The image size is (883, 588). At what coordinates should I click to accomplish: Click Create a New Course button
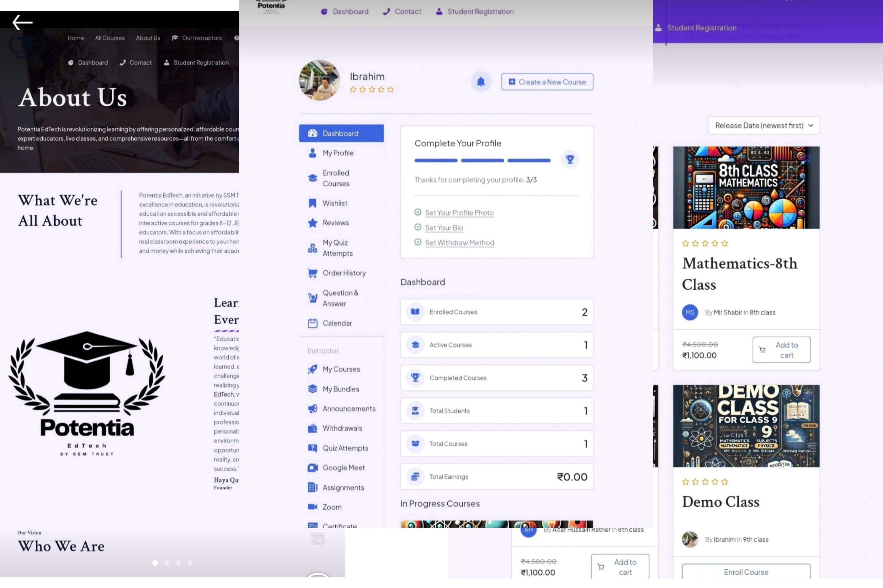[547, 82]
